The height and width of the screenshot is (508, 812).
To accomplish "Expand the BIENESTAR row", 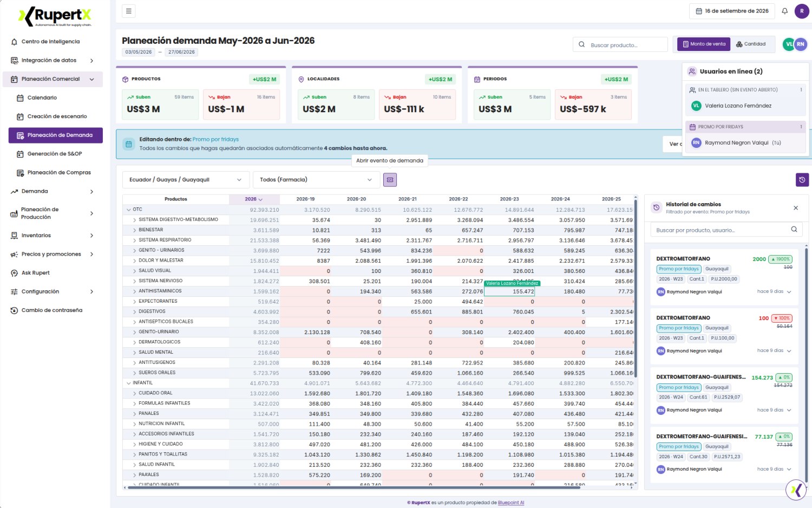I will 134,230.
